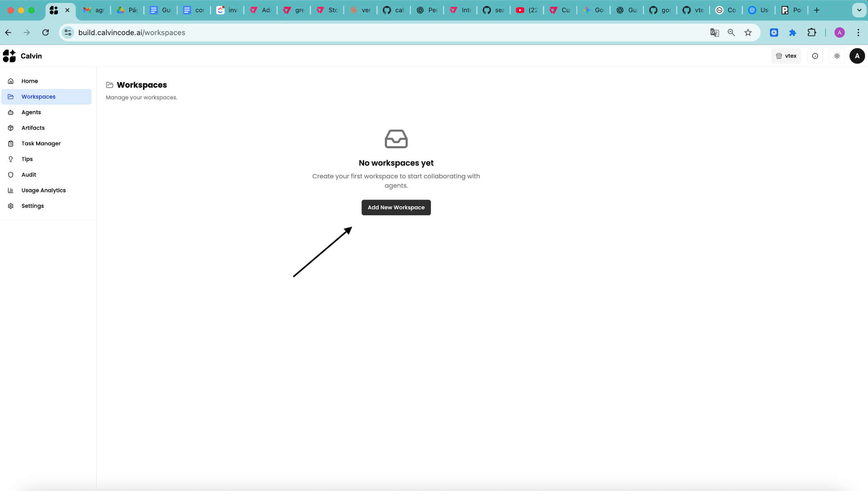Click the Calvin logo icon

pyautogui.click(x=9, y=56)
